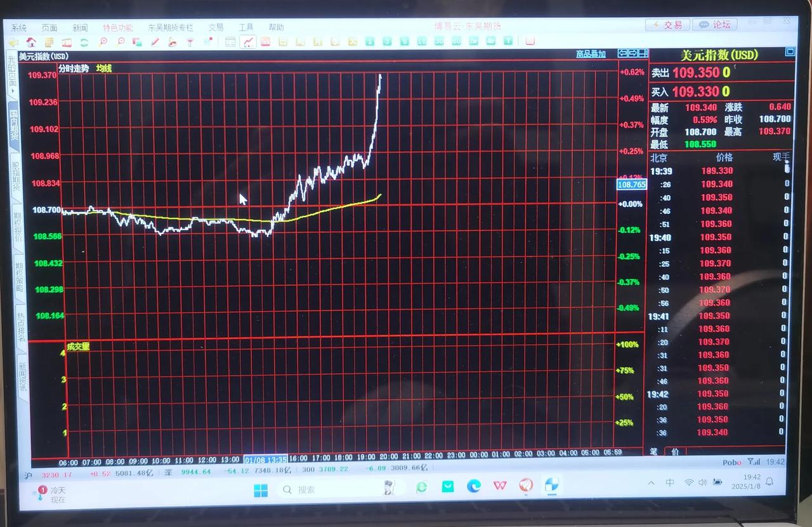Viewport: 812px width, 527px height.
Task: Click the taskbar 搜索 search box
Action: coord(341,489)
